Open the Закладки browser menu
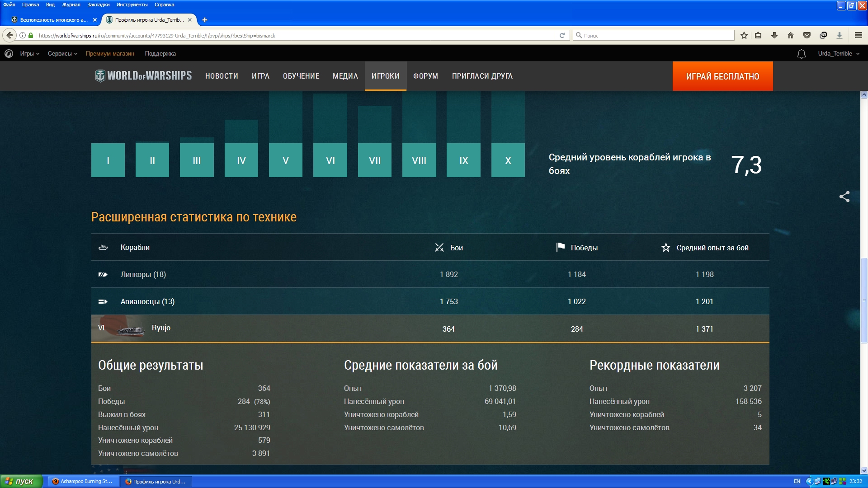 click(98, 5)
